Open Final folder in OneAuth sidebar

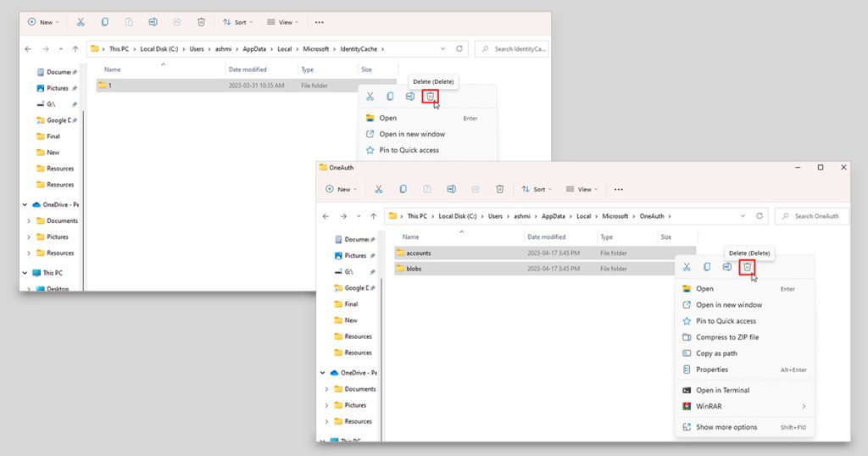coord(347,303)
